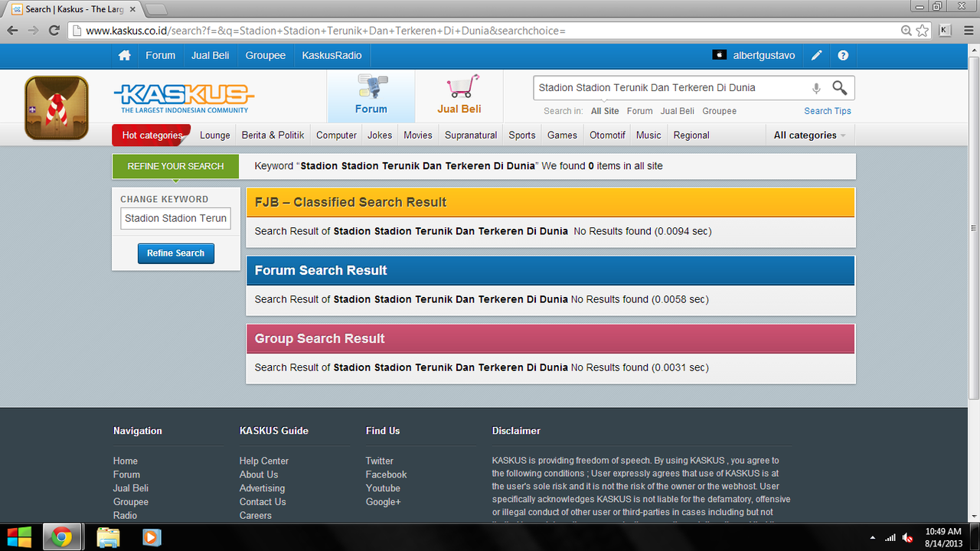Open the Games category
Screen dimensions: 980x551
point(562,135)
